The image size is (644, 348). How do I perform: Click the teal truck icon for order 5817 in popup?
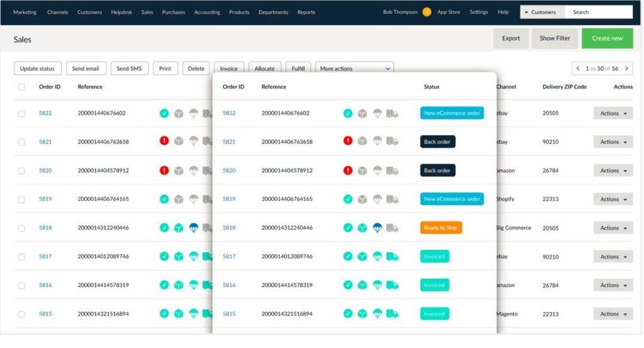point(392,257)
